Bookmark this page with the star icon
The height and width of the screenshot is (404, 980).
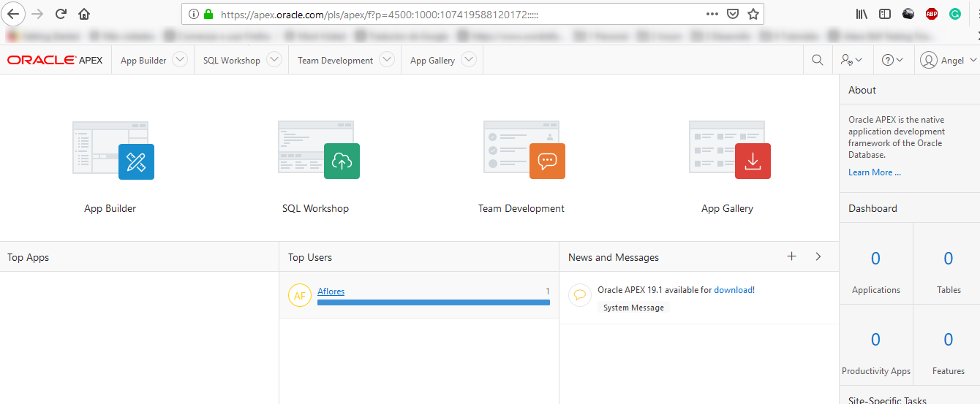[753, 14]
